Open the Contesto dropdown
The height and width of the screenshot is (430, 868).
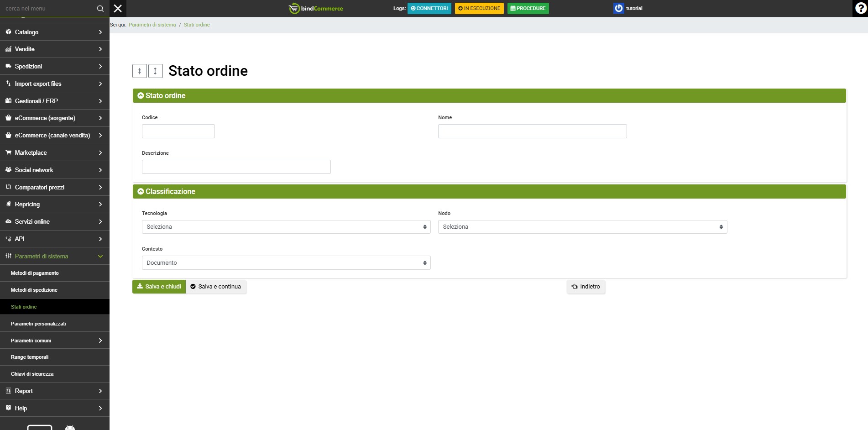(x=286, y=263)
